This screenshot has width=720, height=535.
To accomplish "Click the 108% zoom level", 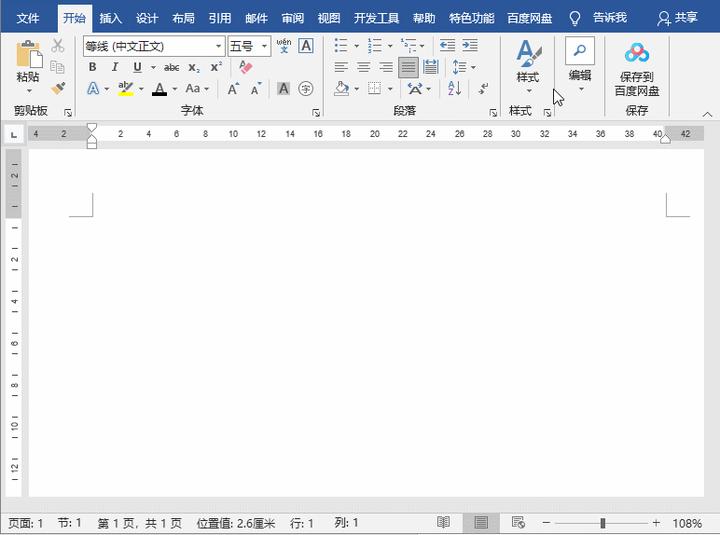I will [687, 523].
